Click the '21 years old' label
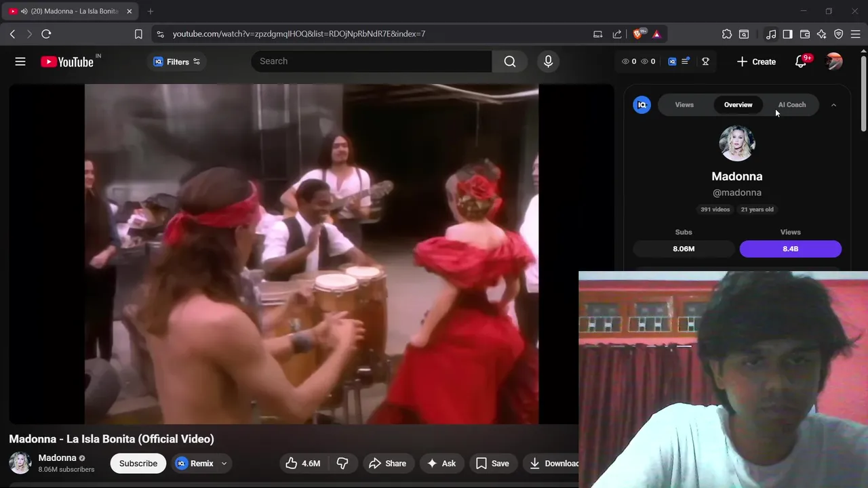Viewport: 868px width, 488px height. tap(757, 209)
